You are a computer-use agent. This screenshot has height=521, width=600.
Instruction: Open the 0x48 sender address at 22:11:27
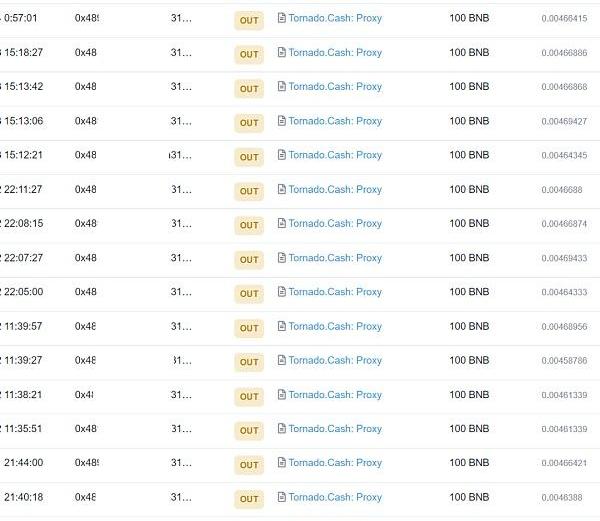86,189
